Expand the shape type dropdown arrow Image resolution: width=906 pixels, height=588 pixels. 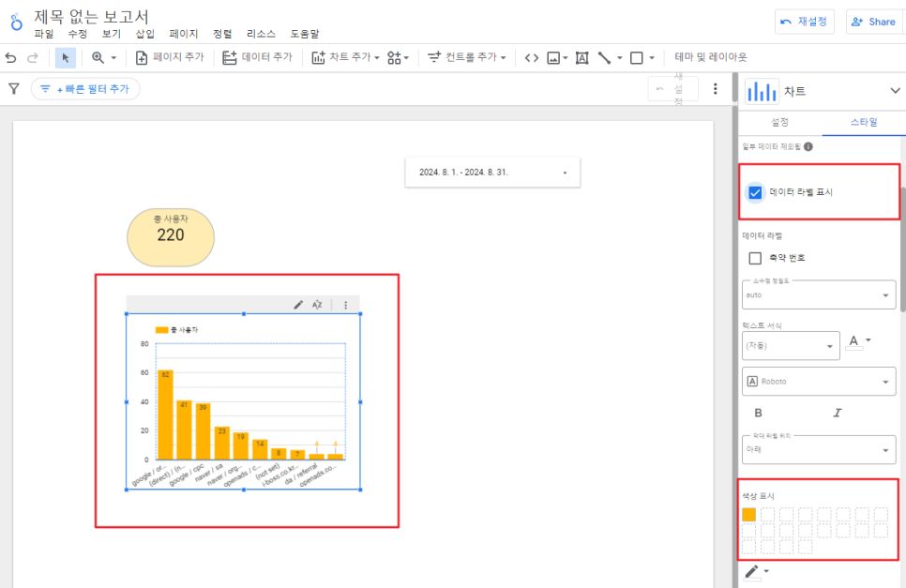point(652,58)
